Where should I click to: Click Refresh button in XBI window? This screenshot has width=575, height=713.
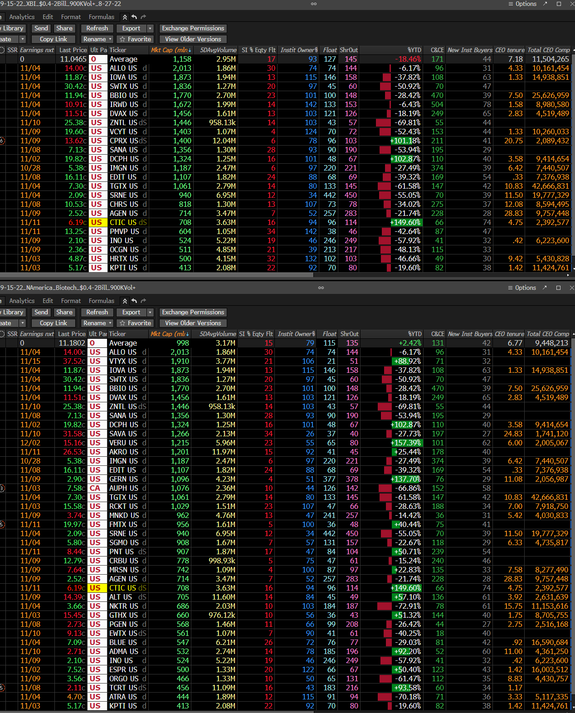click(97, 28)
